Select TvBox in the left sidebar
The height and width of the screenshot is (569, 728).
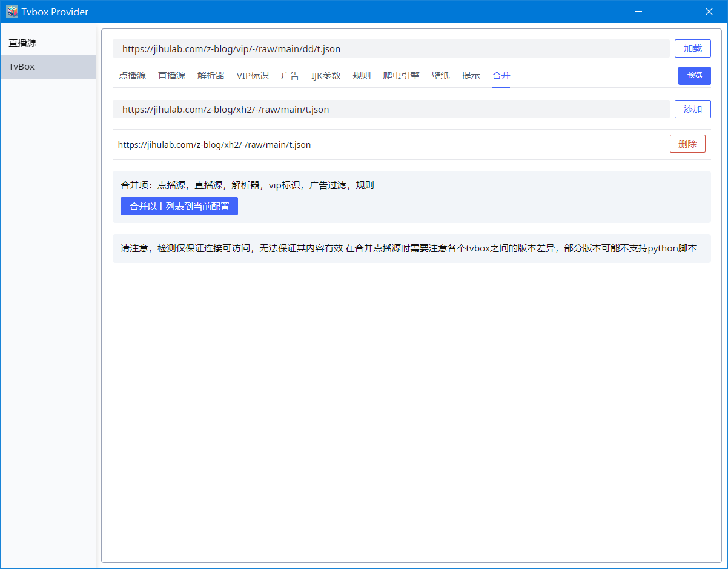coord(48,67)
